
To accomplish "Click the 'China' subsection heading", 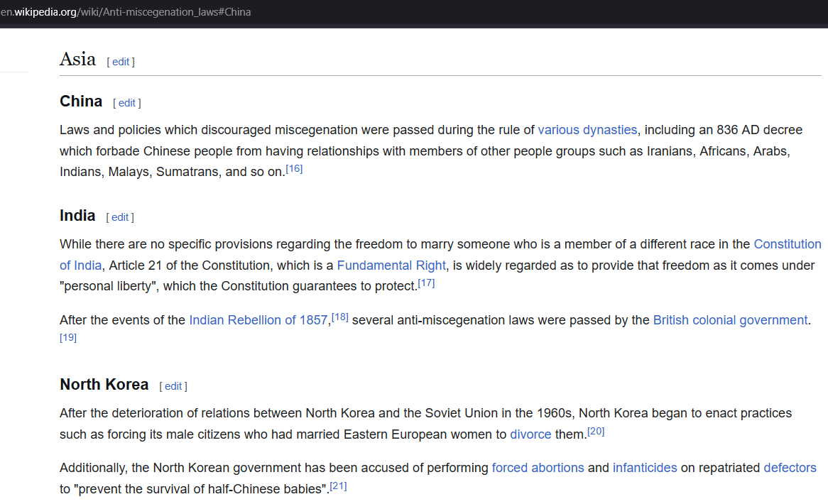I will pyautogui.click(x=81, y=101).
